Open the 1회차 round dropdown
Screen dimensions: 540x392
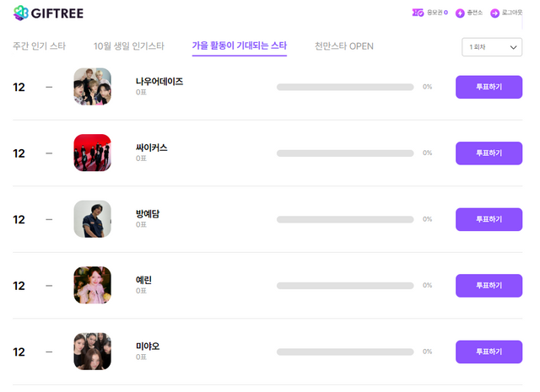(492, 47)
